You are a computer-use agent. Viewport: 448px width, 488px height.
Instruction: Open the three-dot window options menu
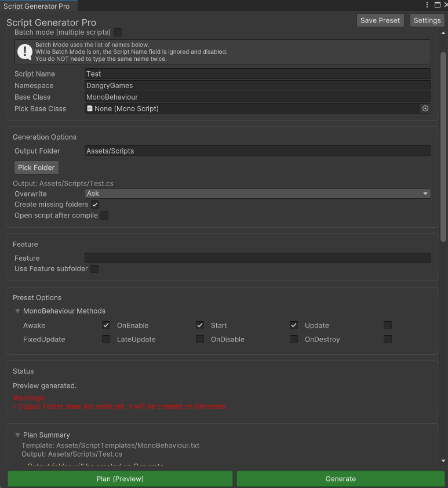tap(428, 5)
